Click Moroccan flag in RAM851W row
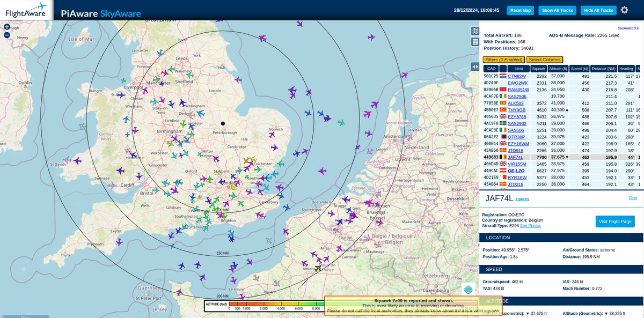Viewport: 644px width, 318px height. [x=503, y=90]
